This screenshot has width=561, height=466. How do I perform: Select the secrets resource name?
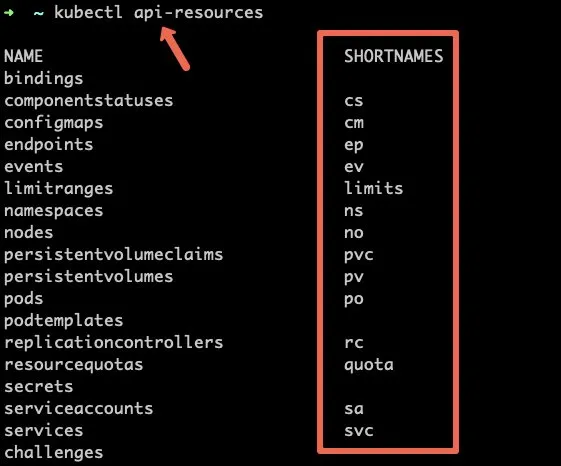pyautogui.click(x=39, y=387)
